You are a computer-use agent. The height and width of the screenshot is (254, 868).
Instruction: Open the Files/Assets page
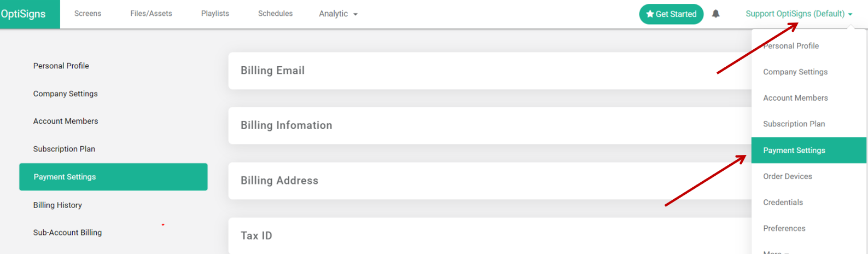click(151, 14)
